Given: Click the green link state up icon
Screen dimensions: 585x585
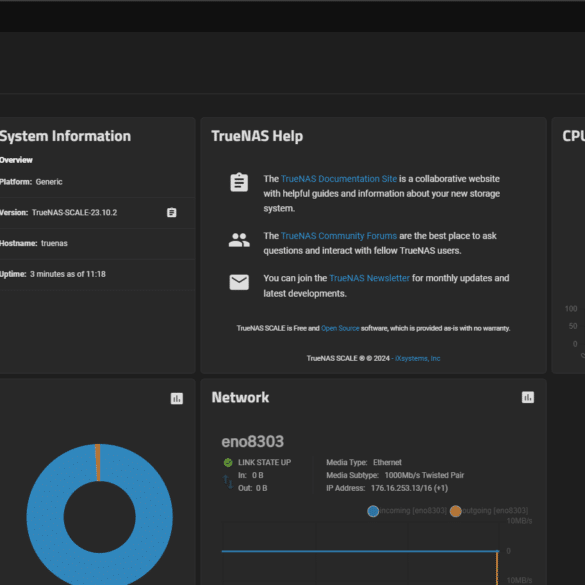Looking at the screenshot, I should [228, 463].
